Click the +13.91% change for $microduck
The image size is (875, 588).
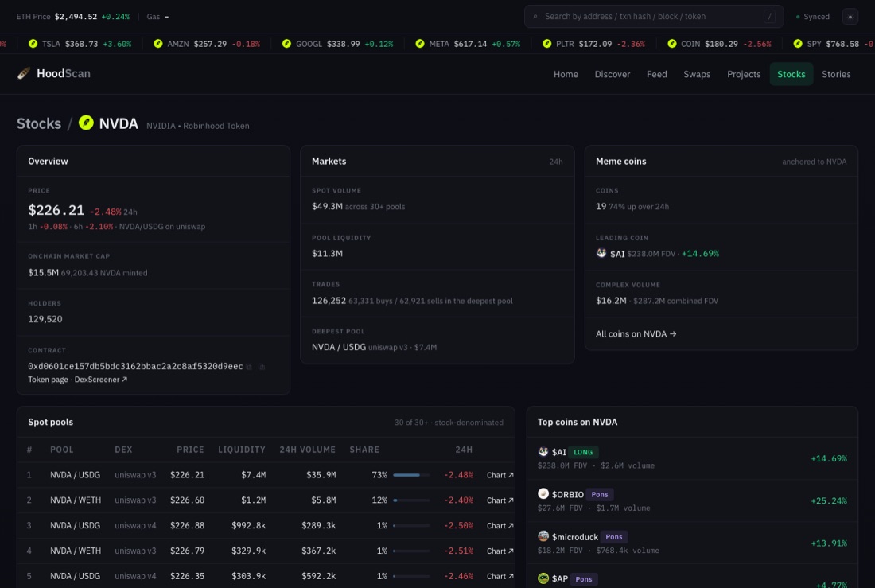(x=829, y=543)
